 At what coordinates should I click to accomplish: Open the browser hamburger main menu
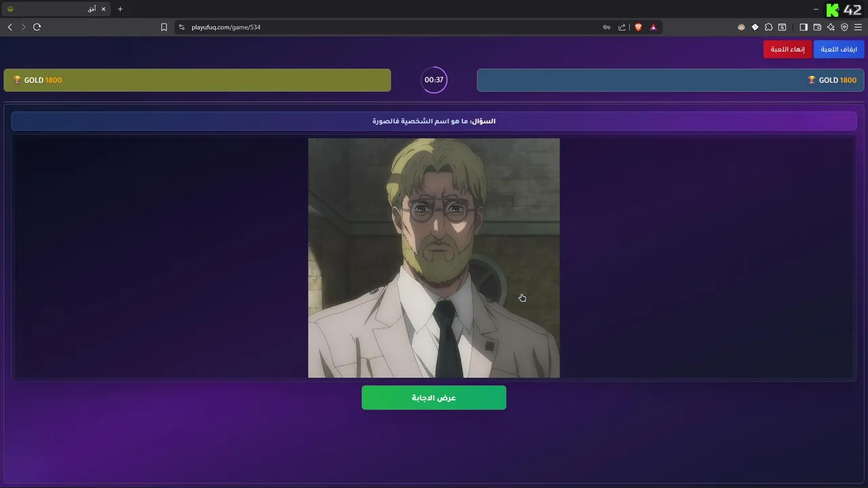tap(858, 27)
